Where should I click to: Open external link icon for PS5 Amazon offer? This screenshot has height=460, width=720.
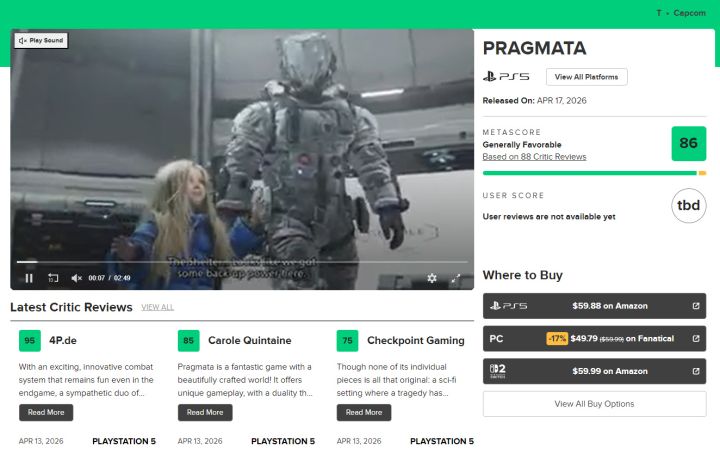(x=696, y=306)
